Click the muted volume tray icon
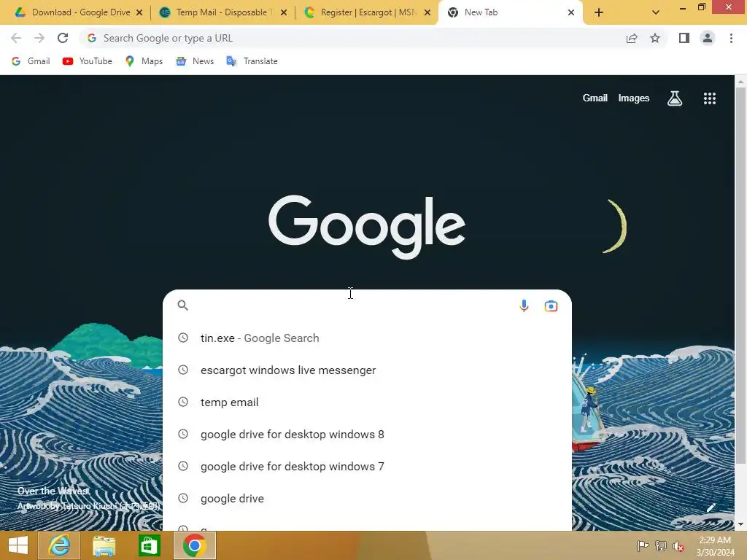The width and height of the screenshot is (747, 560). pyautogui.click(x=678, y=546)
